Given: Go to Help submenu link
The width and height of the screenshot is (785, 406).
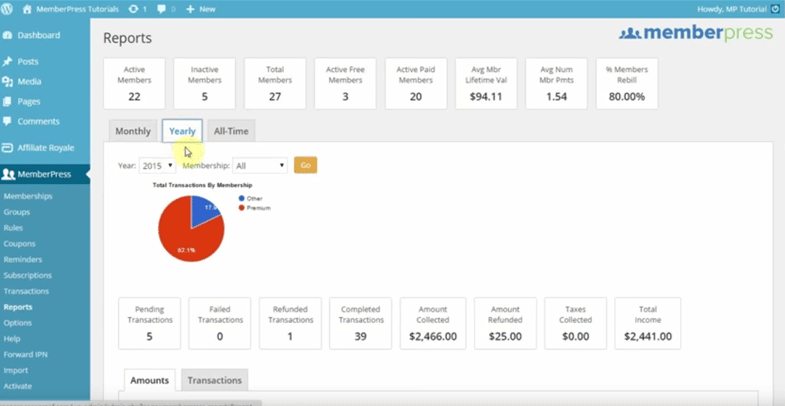Looking at the screenshot, I should point(12,339).
